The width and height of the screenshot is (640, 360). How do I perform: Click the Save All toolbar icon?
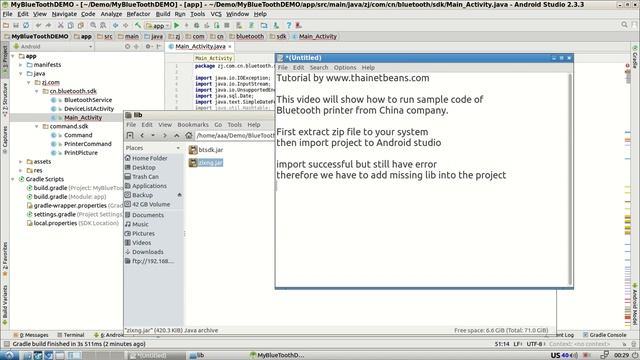click(x=16, y=25)
